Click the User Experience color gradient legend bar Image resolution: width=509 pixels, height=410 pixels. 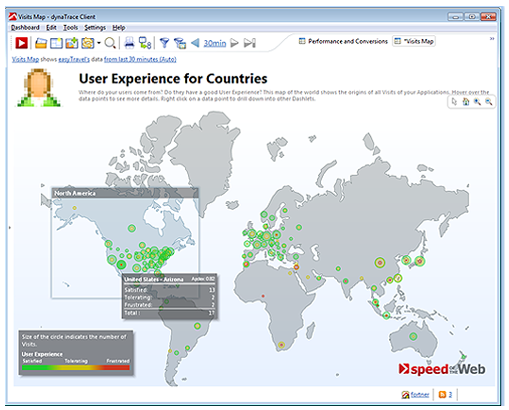tap(76, 367)
